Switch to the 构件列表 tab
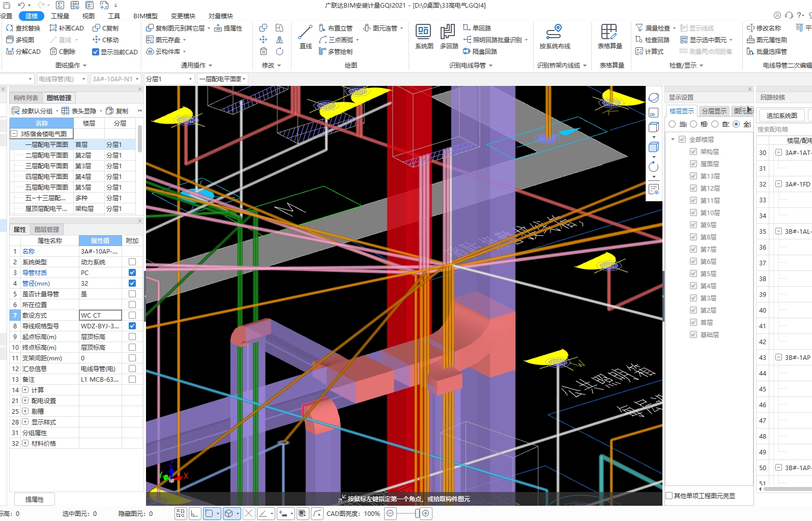The height and width of the screenshot is (521, 812). [x=26, y=98]
